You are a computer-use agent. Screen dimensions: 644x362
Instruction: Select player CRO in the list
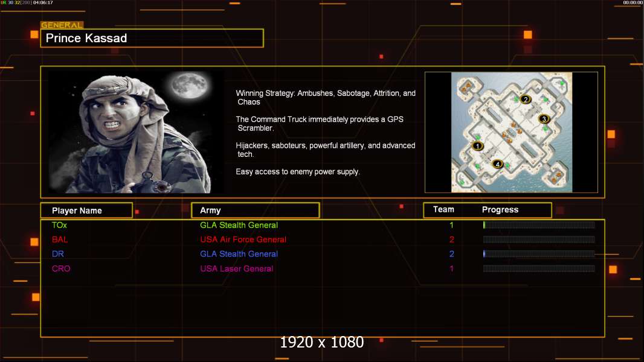click(x=61, y=268)
